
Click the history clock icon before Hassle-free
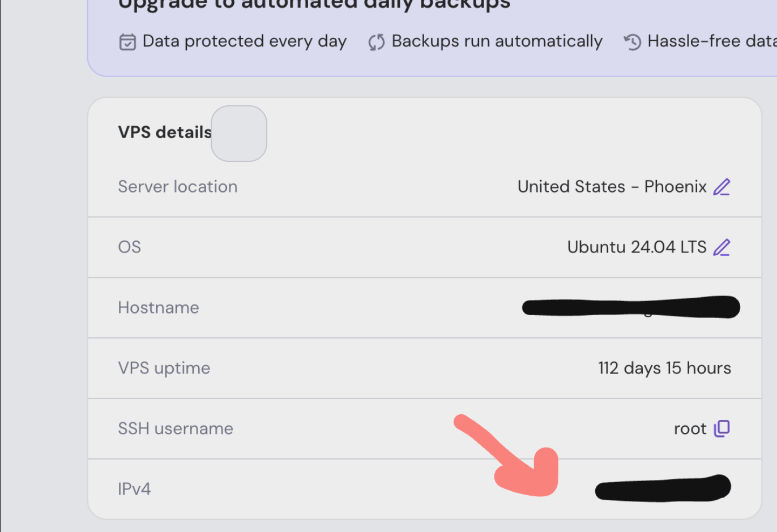[633, 42]
